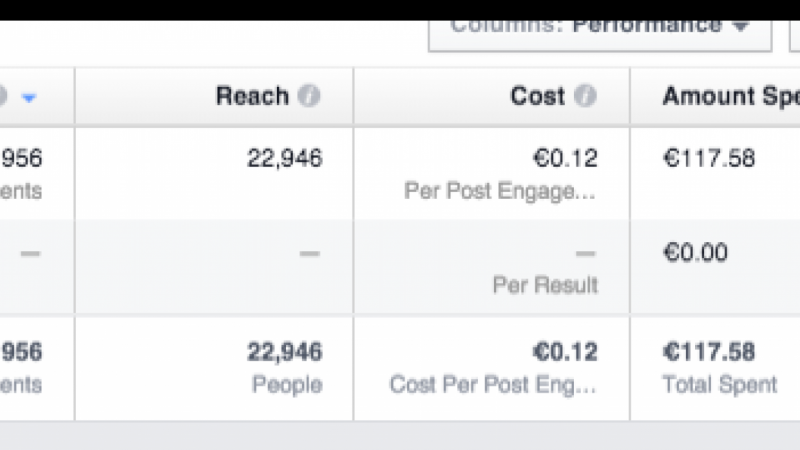Click the partial info icon beside sort arrow

coord(3,96)
